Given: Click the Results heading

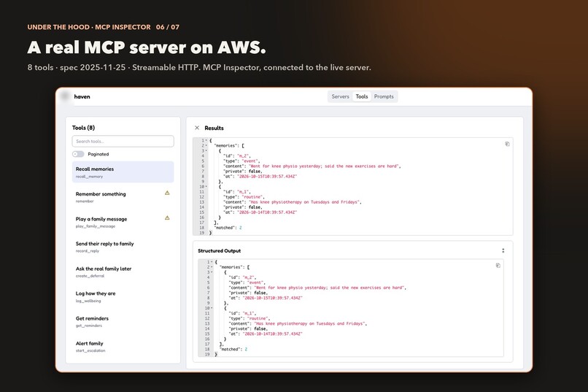Looking at the screenshot, I should (x=214, y=128).
